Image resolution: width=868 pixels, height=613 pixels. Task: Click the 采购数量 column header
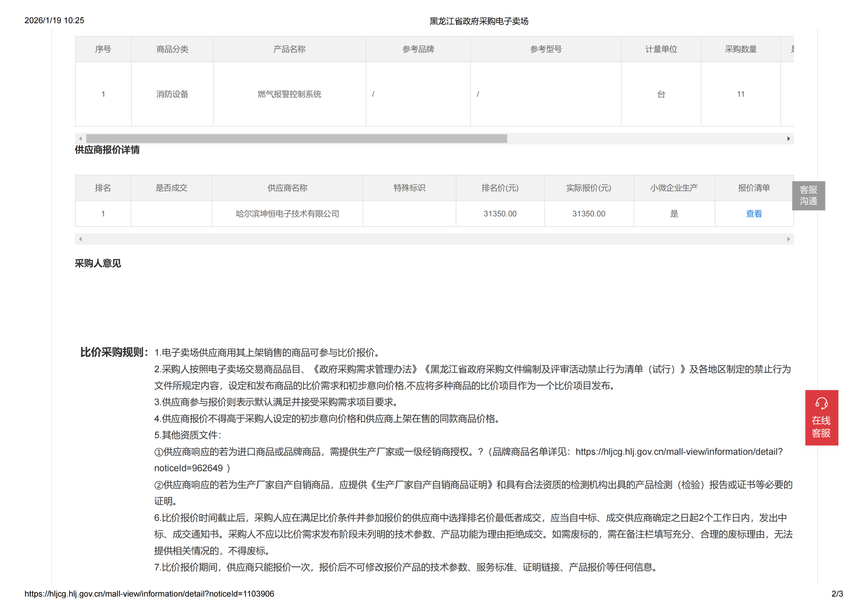pos(740,50)
